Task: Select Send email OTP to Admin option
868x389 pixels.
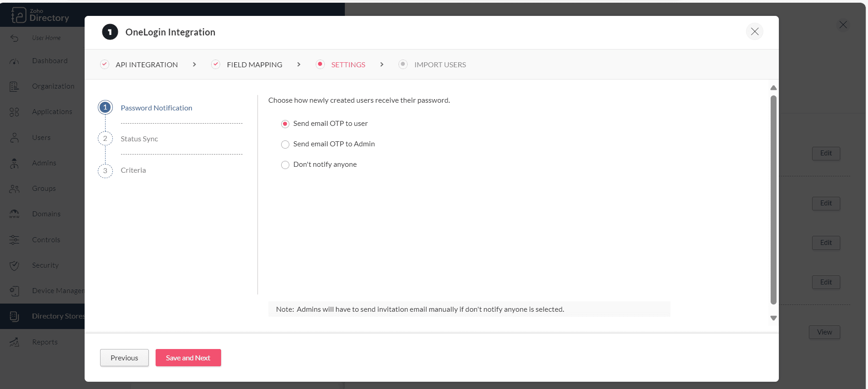Action: click(285, 145)
